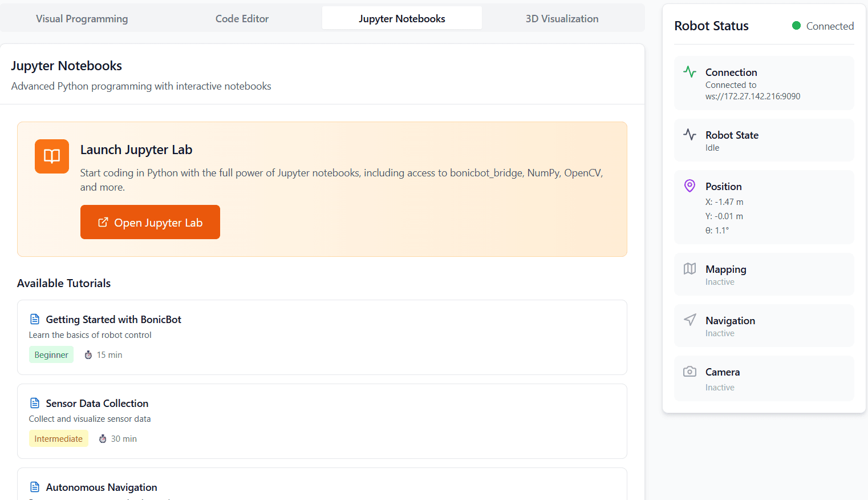Click the timer icon showing 30 min
Viewport: 868px width, 500px height.
point(102,438)
